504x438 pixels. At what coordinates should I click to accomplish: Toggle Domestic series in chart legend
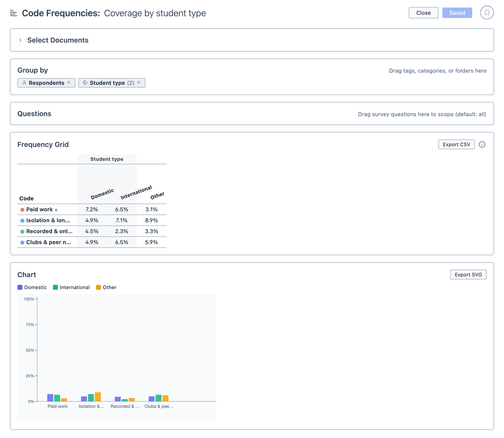click(x=32, y=287)
